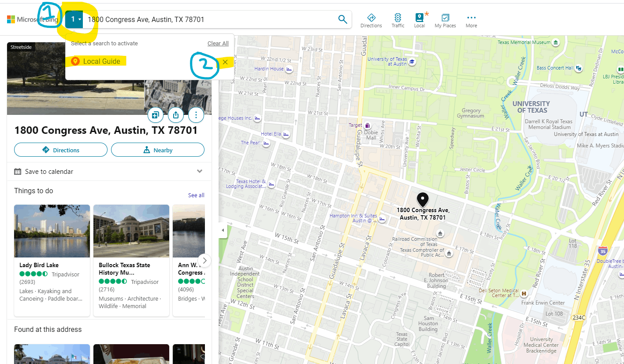Click The Pearl hotel icon
Screen dimensions: 624x364
266,143
